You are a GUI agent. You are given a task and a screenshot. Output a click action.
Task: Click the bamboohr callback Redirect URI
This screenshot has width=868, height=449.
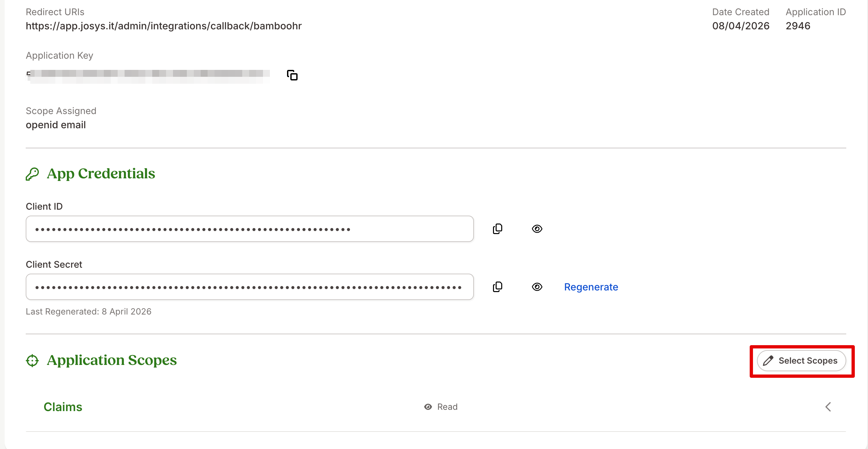[x=164, y=26]
